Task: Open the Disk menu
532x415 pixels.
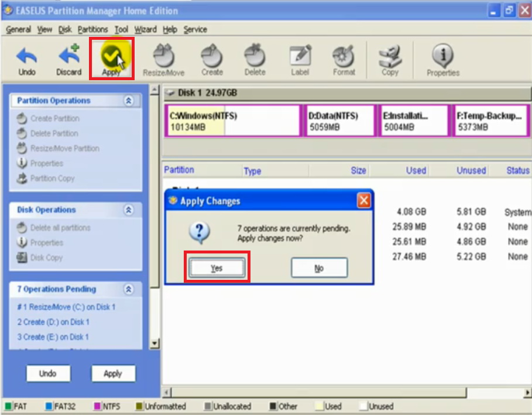Action: coord(65,29)
